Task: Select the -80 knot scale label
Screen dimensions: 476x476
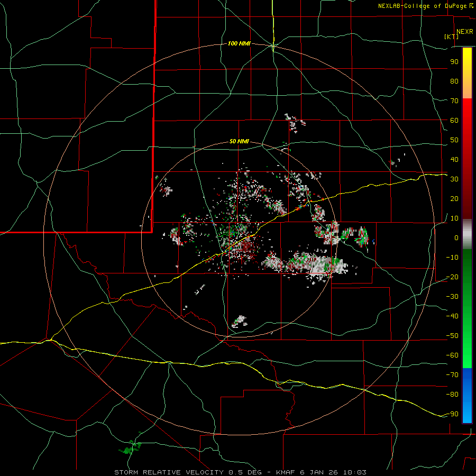Action: coord(452,395)
